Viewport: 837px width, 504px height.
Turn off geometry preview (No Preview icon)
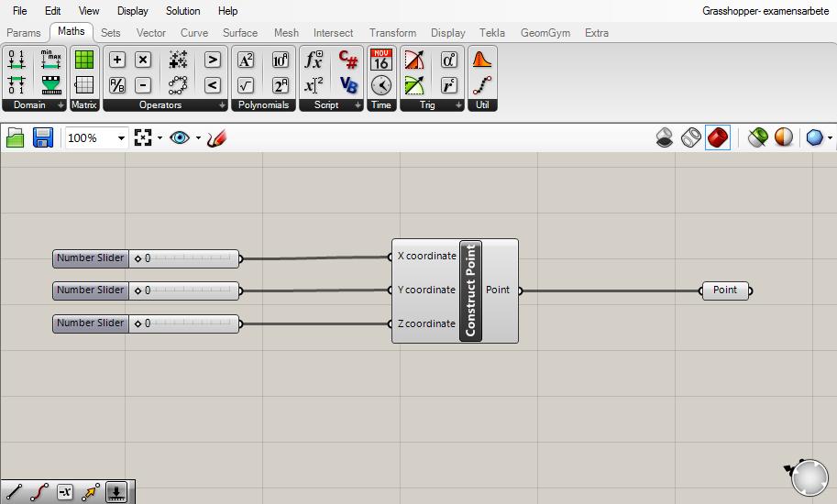664,137
